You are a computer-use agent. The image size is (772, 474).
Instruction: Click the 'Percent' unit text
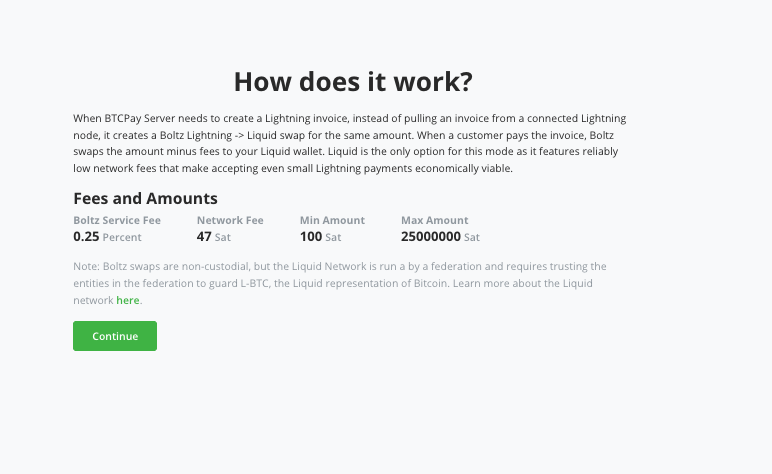pos(122,238)
